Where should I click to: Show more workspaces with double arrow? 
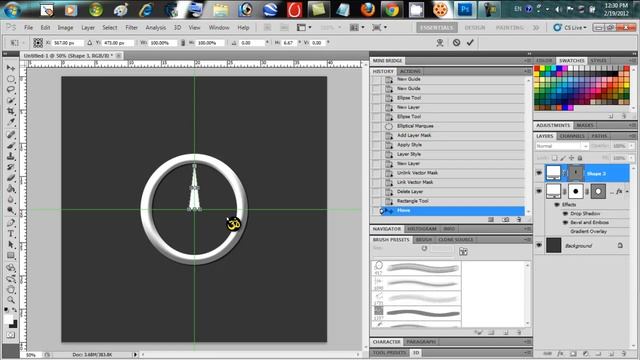(536, 27)
